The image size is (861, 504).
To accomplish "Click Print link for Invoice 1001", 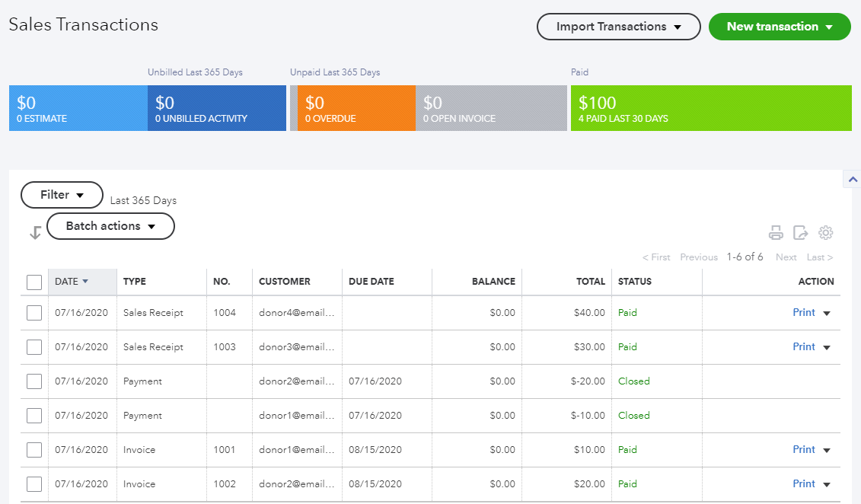I will (803, 449).
